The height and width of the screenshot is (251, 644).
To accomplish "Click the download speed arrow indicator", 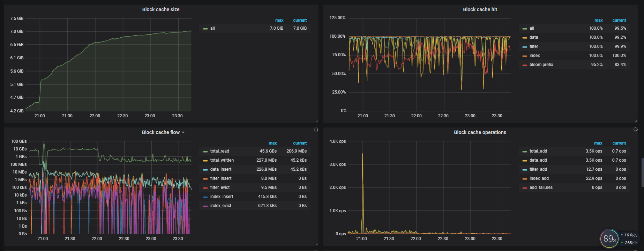I will (622, 243).
